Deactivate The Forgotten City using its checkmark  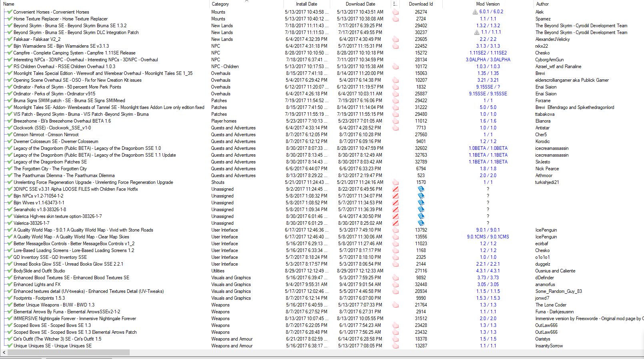tap(10, 169)
